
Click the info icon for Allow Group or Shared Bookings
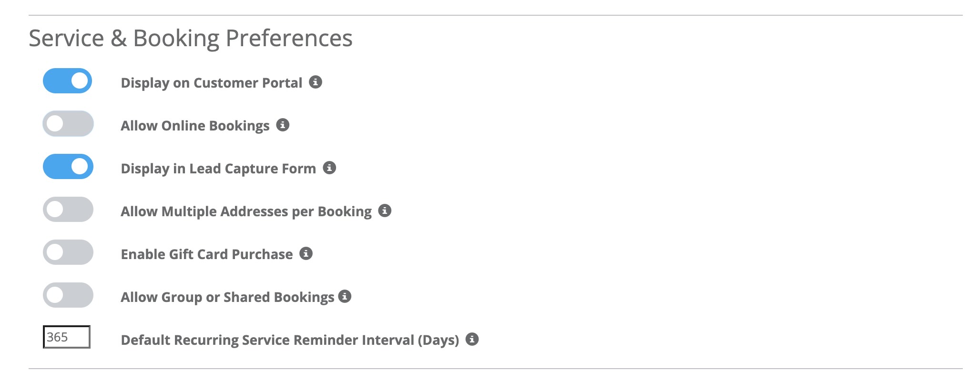coord(346,297)
